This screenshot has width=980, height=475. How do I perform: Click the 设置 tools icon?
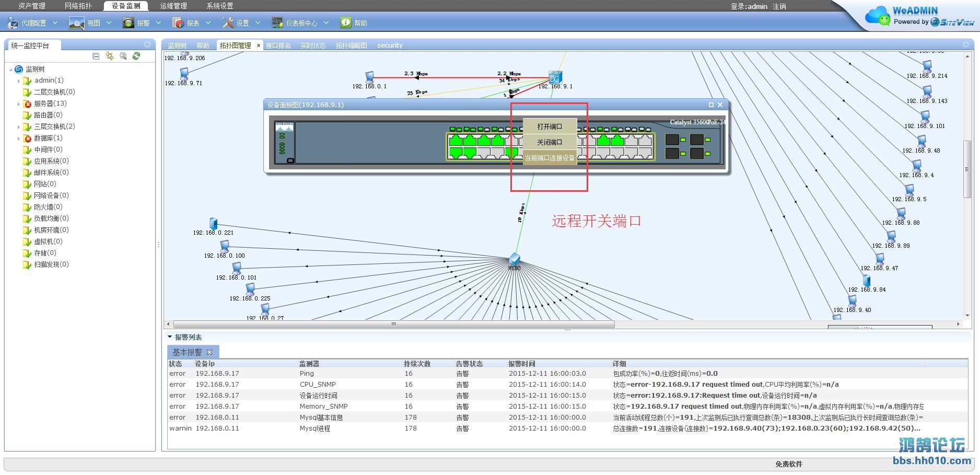[x=228, y=22]
